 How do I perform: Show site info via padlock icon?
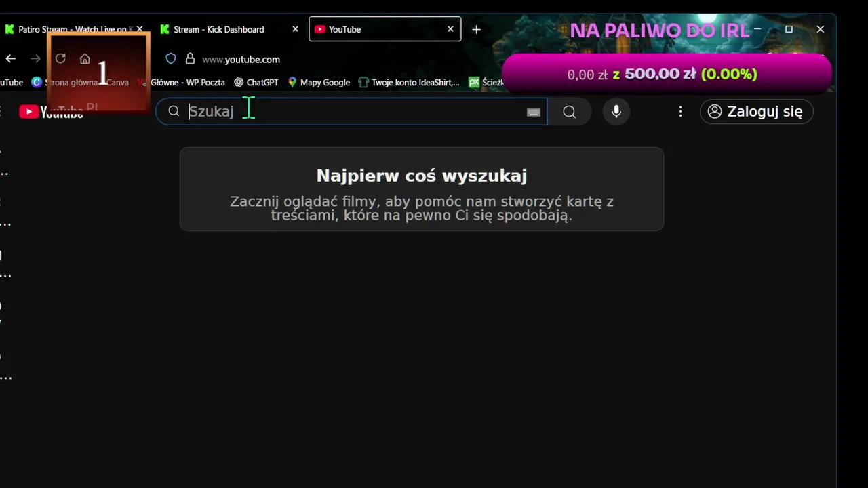click(190, 59)
